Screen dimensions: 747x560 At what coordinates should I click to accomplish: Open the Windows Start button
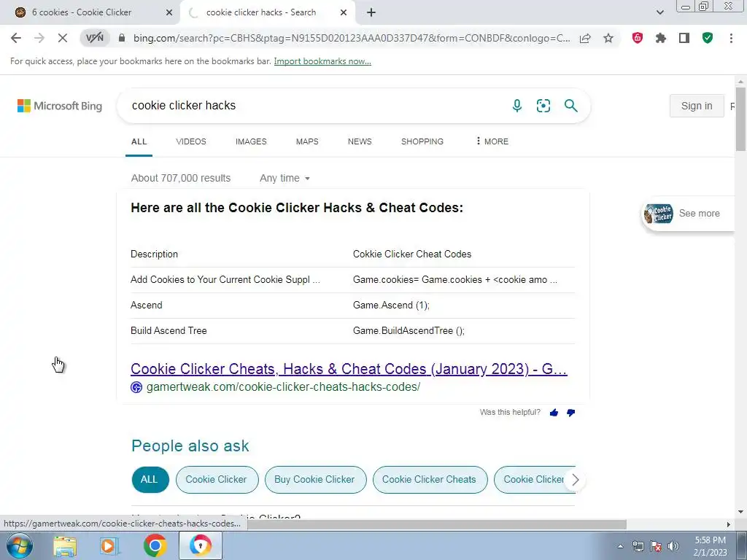click(x=20, y=545)
